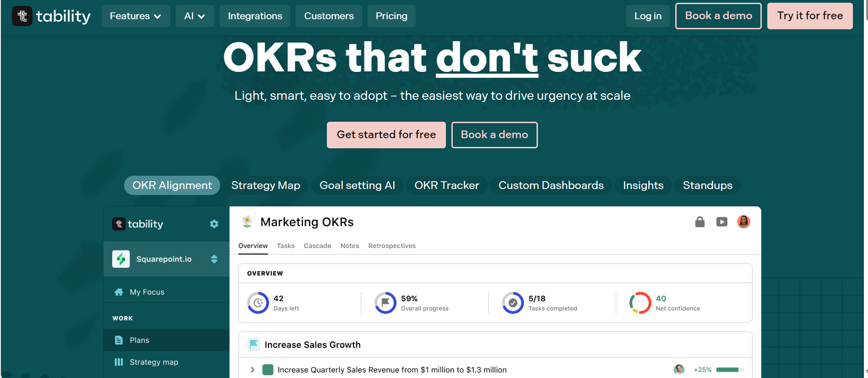Screen dimensions: 868x378
Task: Click the flag icon beside Increase Sales Growth
Action: 254,345
